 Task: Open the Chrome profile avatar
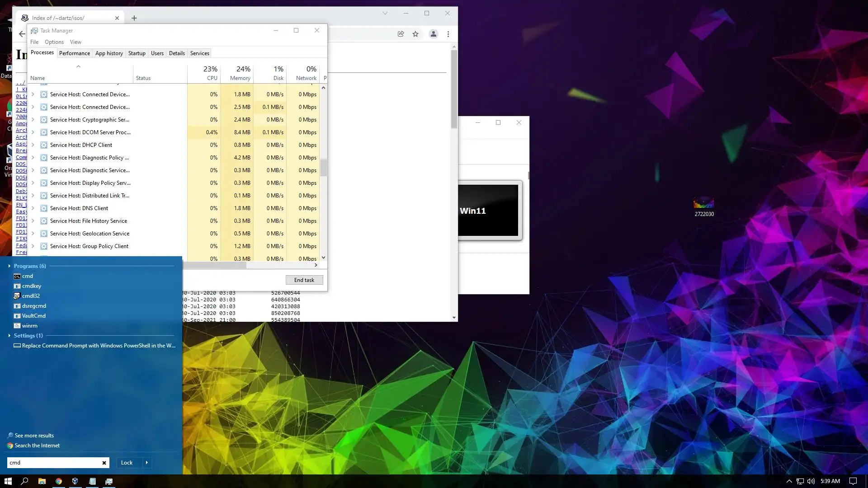(x=433, y=34)
